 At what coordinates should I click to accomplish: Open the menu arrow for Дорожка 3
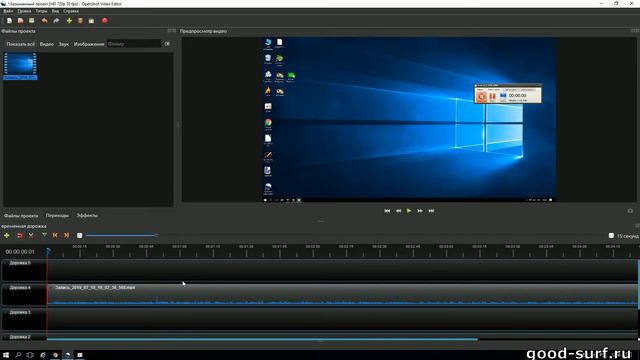pyautogui.click(x=6, y=312)
